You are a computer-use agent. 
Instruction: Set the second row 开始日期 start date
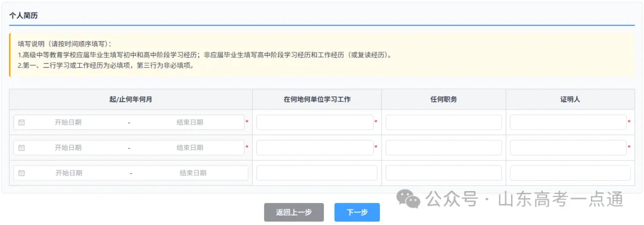pos(68,148)
